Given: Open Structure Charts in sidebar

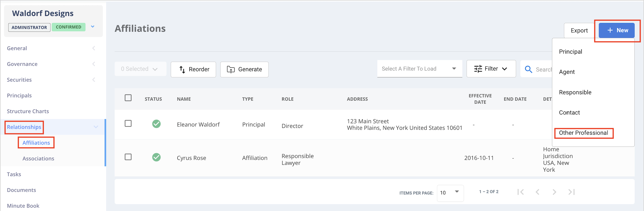Looking at the screenshot, I should pyautogui.click(x=28, y=111).
